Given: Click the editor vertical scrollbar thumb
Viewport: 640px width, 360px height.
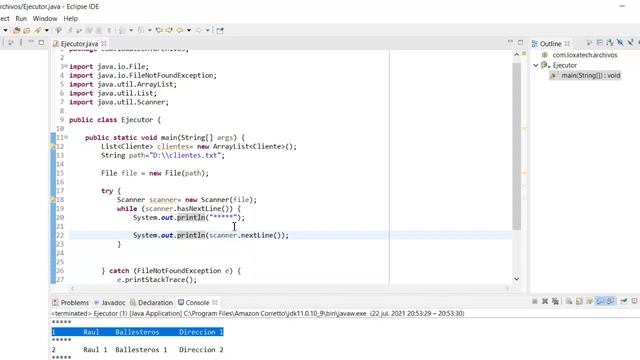Looking at the screenshot, I should [516, 146].
